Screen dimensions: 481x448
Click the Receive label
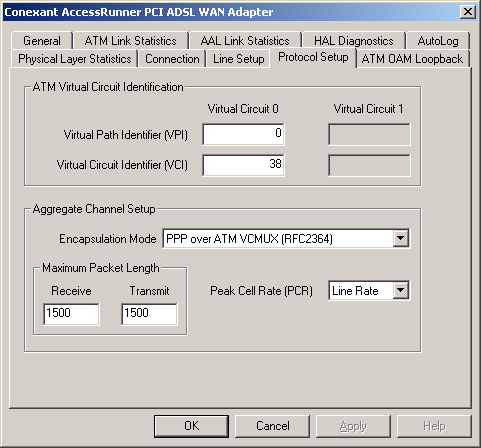(71, 291)
